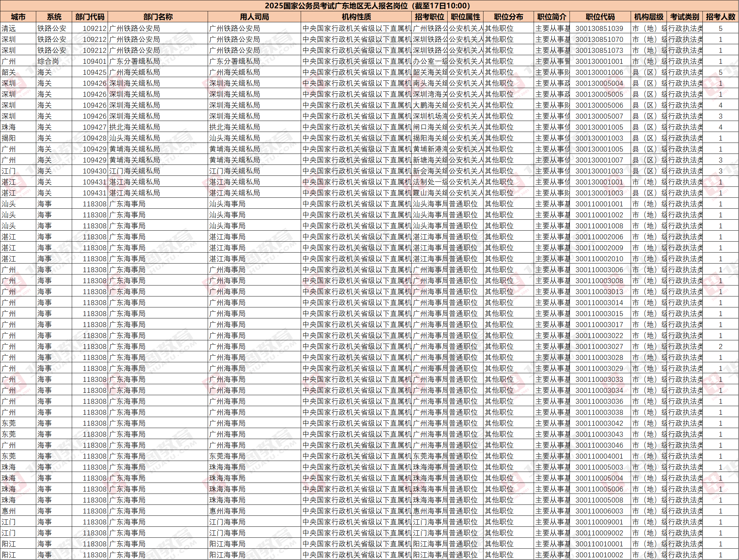Click the 职位属性 column header
Viewport: 739px width, 560px height.
[x=466, y=17]
